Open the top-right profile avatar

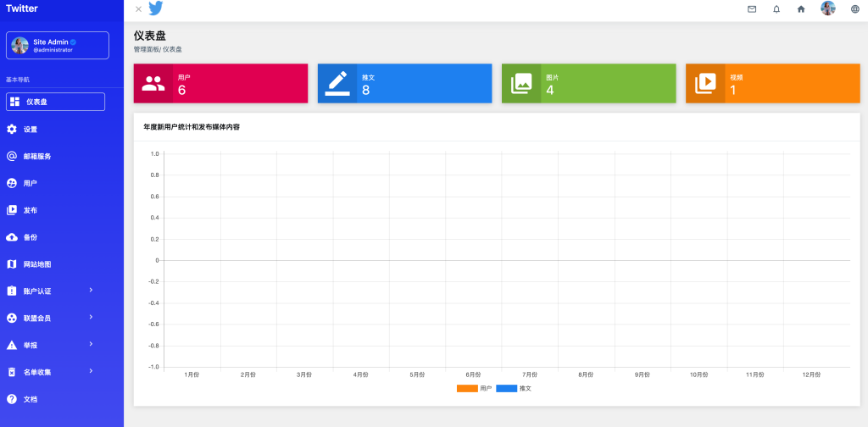827,8
